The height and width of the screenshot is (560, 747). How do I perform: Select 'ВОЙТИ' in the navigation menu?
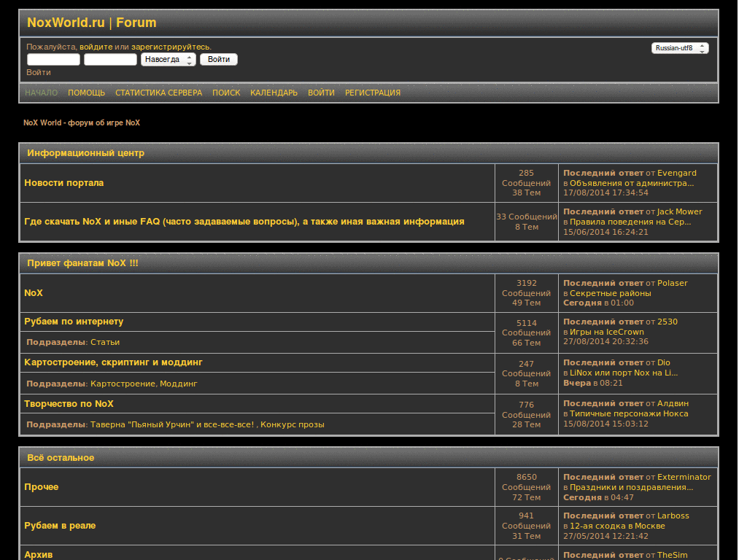coord(321,93)
